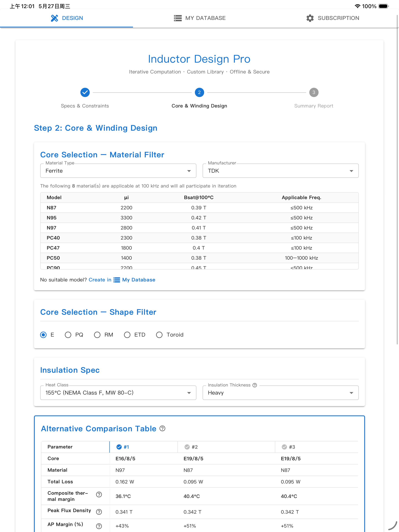Click the step 2 circle in the stepper
This screenshot has height=532, width=399.
point(199,92)
